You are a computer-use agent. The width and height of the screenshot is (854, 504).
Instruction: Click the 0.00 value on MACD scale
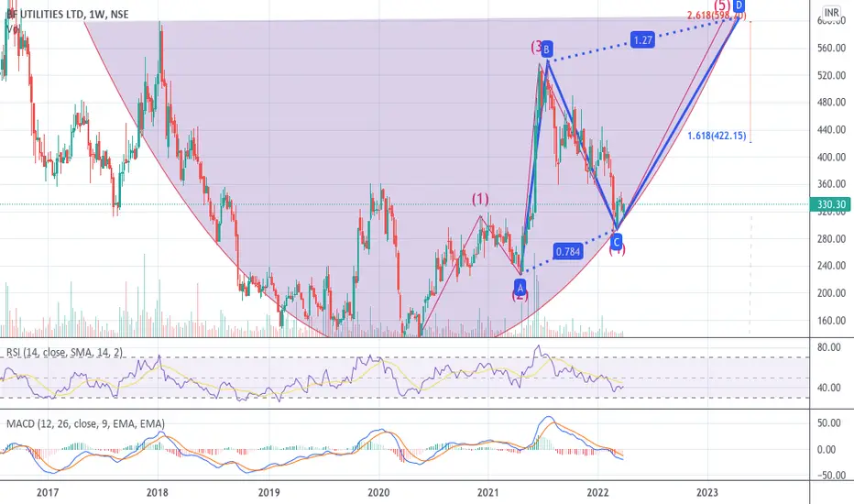(827, 450)
